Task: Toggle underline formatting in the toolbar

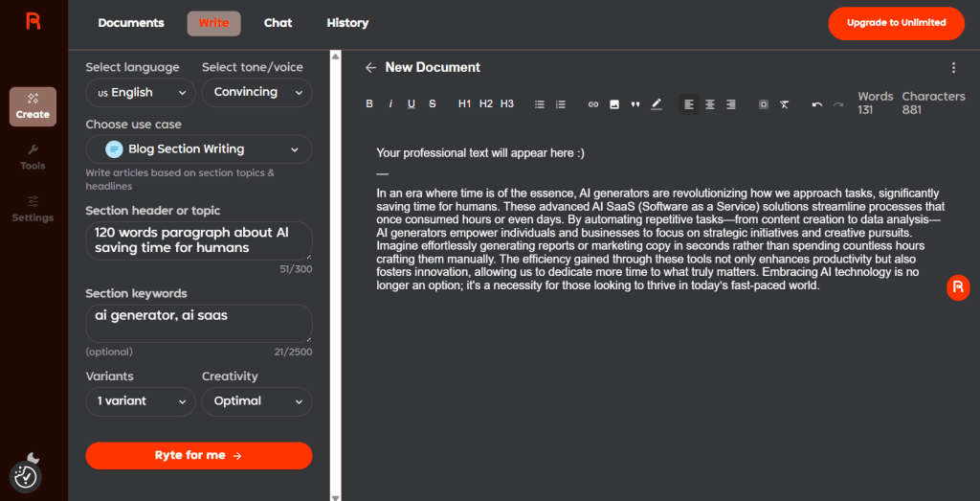Action: 412,104
